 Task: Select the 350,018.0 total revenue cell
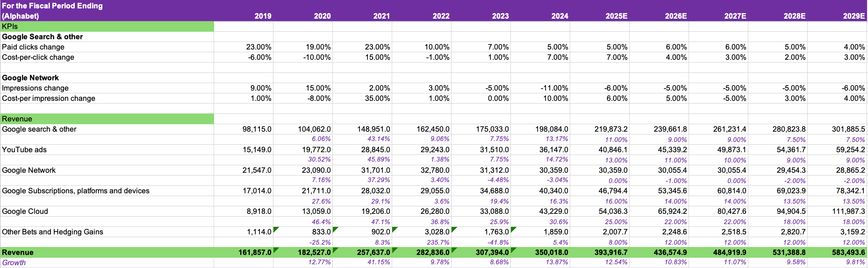pyautogui.click(x=552, y=253)
